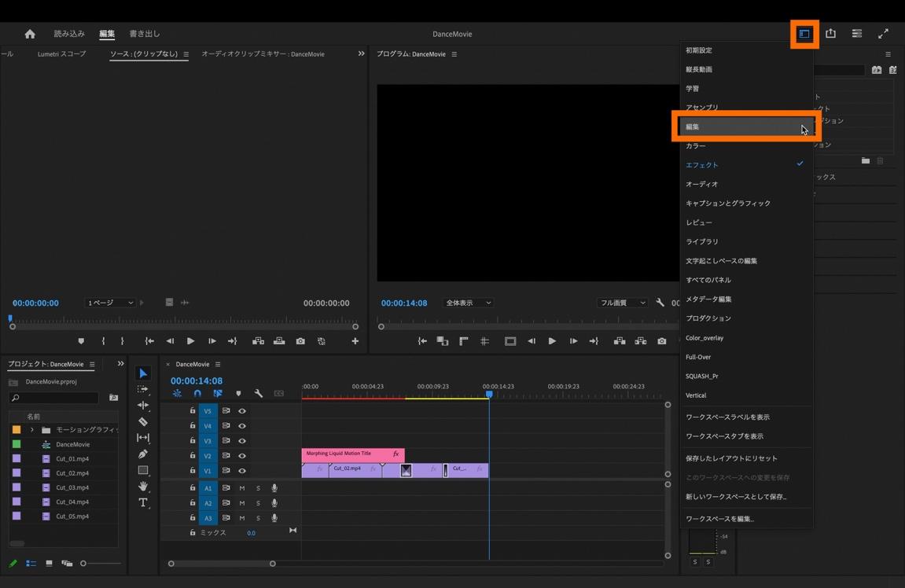Switch to 読み込み tab
Image resolution: width=905 pixels, height=588 pixels.
tap(69, 34)
